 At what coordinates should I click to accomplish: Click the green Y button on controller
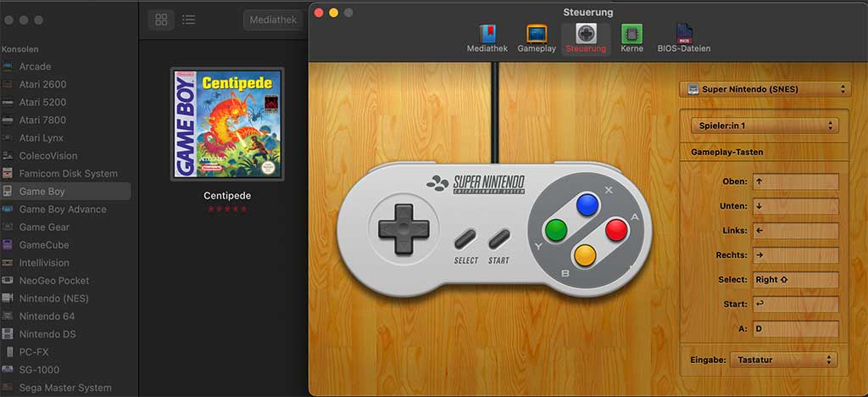tap(556, 229)
